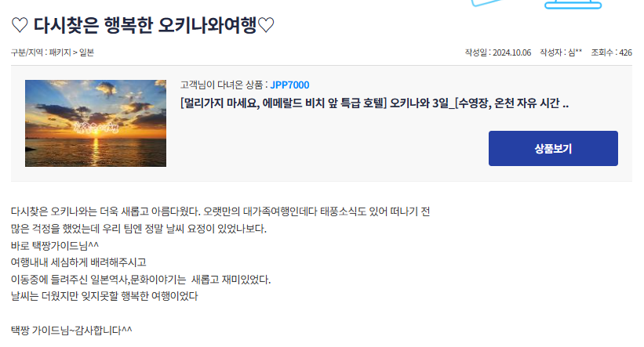The width and height of the screenshot is (644, 347).
Task: Click the heart icon after 오키나와여행
Action: pos(266,25)
